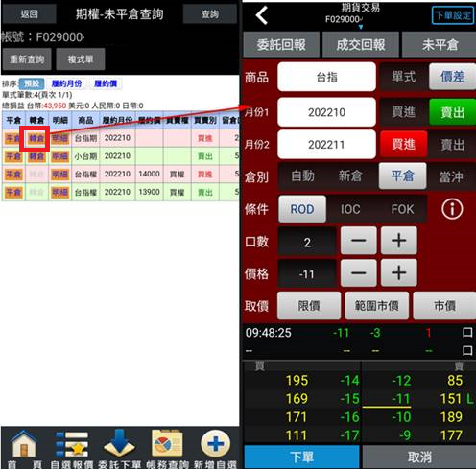Select 平倉 position type in 倉別 row
The height and width of the screenshot is (469, 476).
point(403,176)
